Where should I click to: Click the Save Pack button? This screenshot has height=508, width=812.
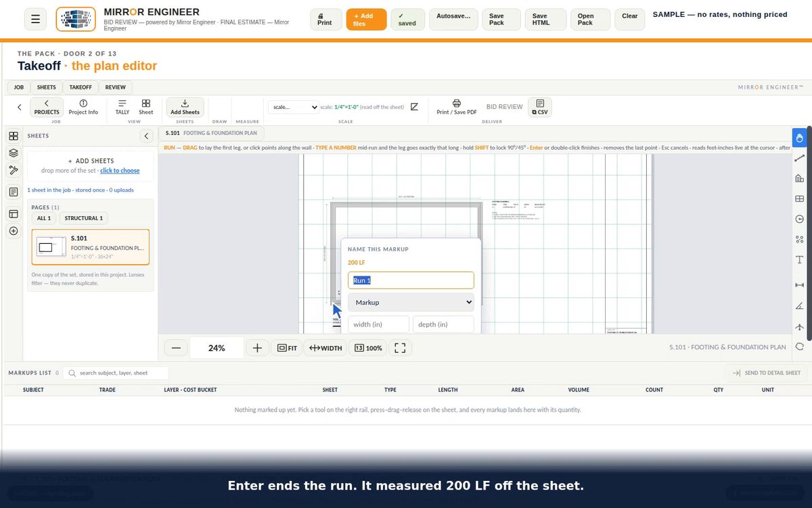click(x=501, y=20)
